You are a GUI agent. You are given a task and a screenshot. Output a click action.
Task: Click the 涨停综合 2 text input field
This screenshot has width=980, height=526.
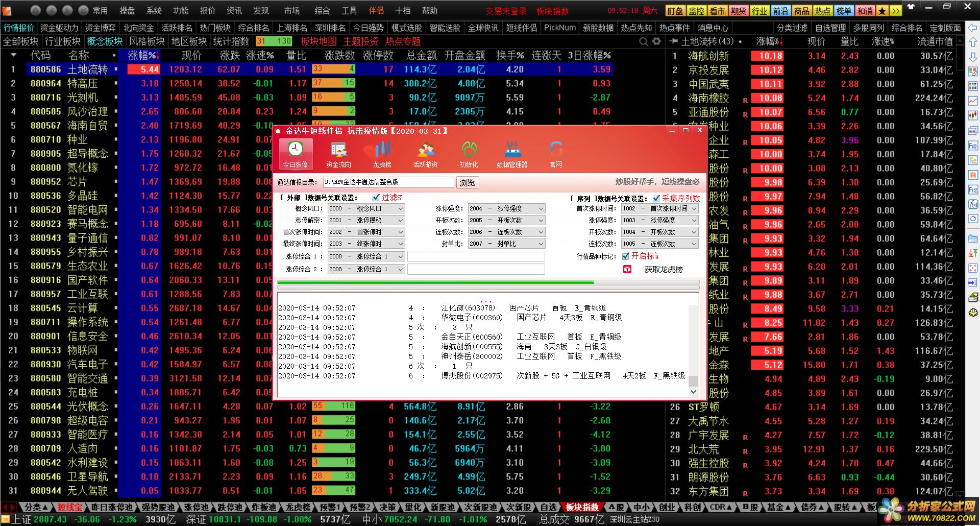476,269
